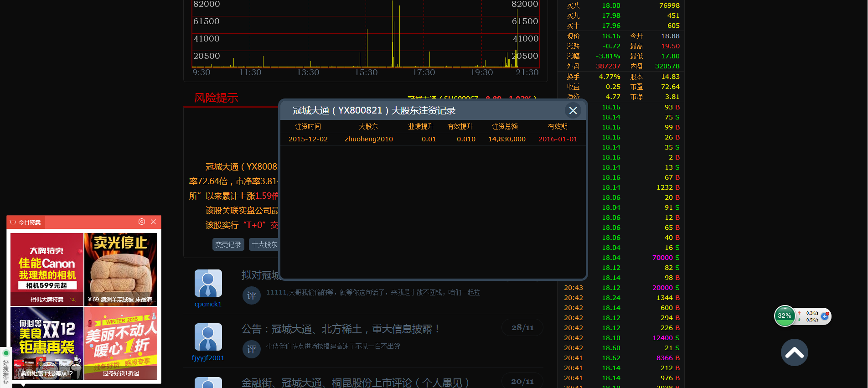
Task: Close the 大股东注资记录 dialog
Action: (573, 110)
